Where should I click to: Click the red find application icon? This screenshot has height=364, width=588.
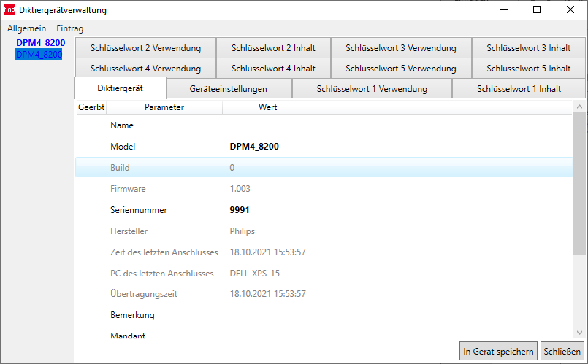tap(9, 9)
